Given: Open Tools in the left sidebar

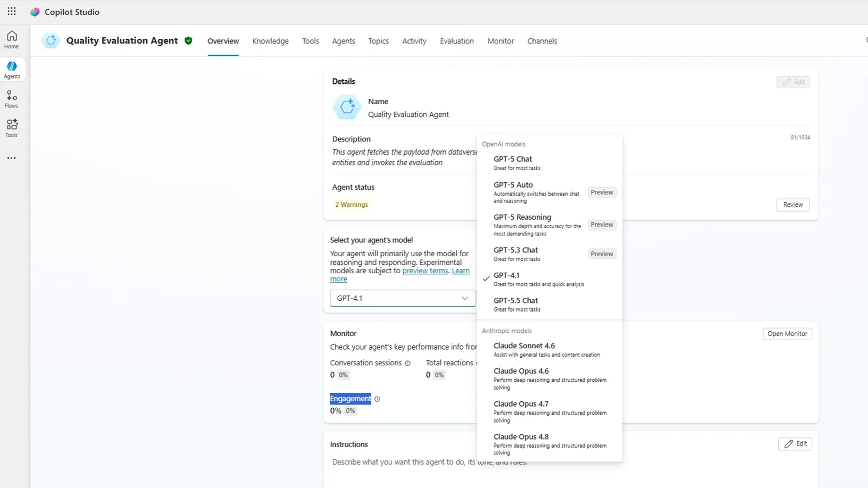Looking at the screenshot, I should tap(12, 129).
